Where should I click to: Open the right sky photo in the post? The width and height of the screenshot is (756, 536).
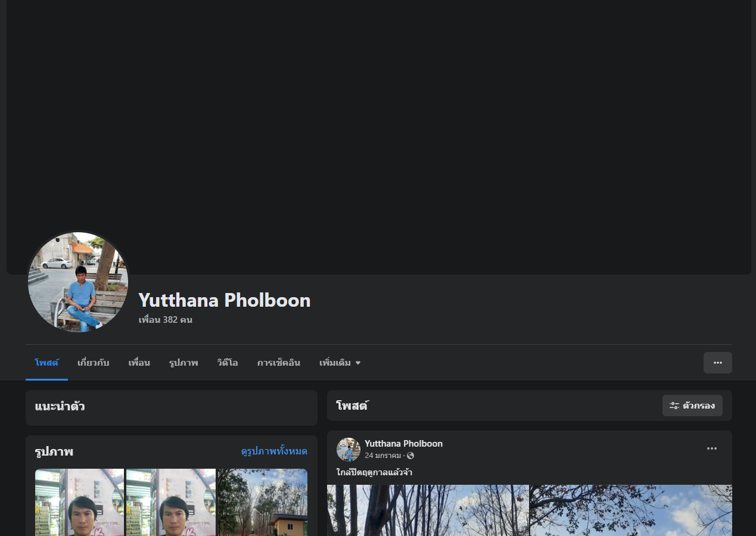click(631, 510)
